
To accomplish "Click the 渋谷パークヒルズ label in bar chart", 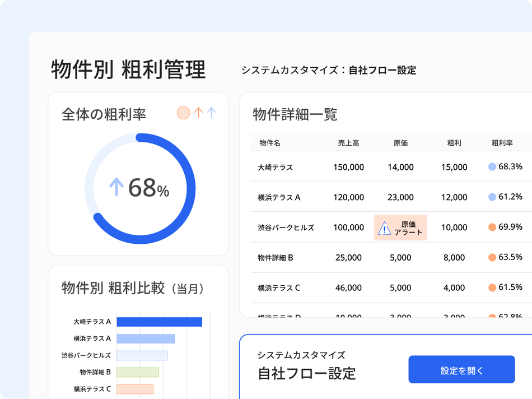I will point(86,355).
